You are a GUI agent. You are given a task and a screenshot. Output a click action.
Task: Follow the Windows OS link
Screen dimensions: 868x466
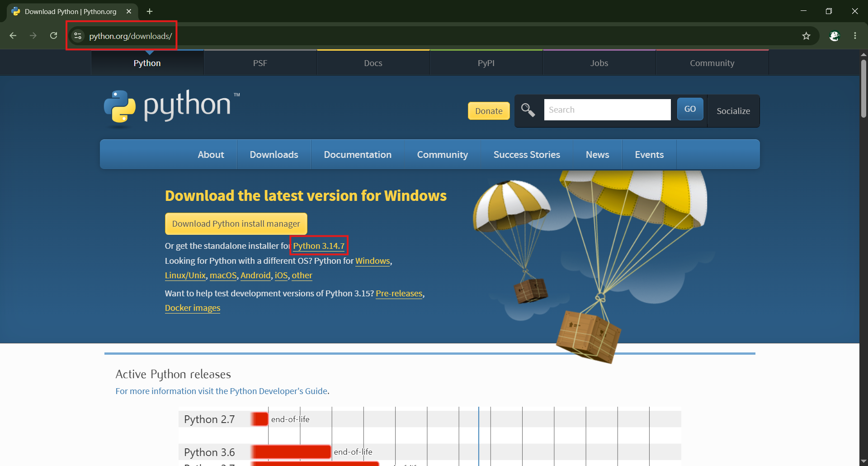[x=373, y=261]
